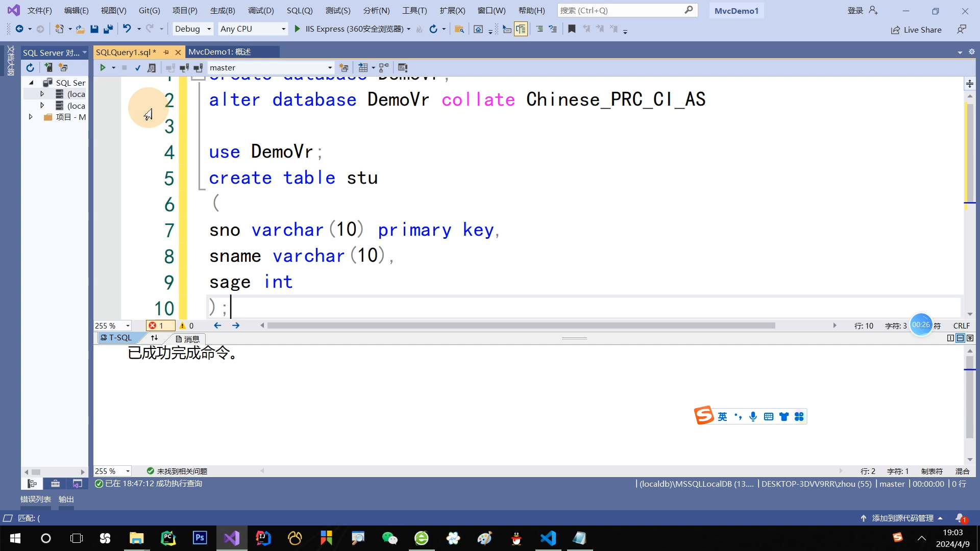Open the execute options dropdown arrow
The width and height of the screenshot is (980, 551).
[x=113, y=67]
